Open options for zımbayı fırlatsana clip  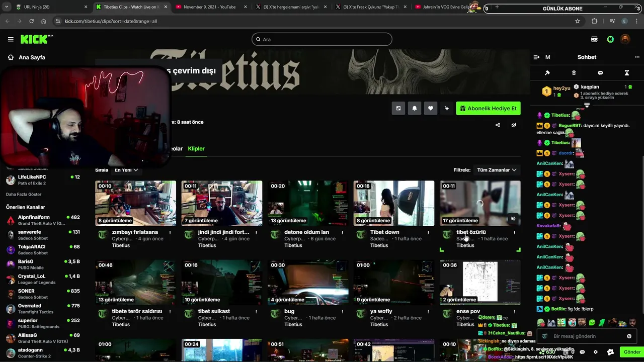170,232
